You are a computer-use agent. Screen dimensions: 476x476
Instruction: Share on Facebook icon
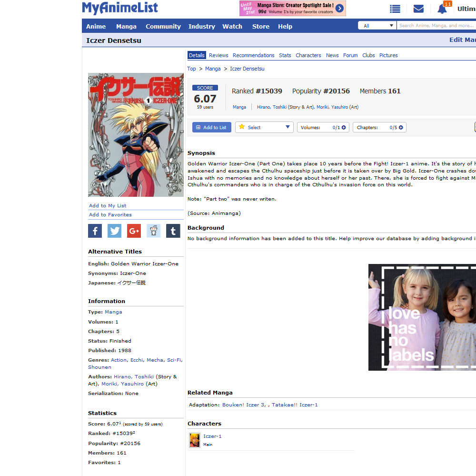coord(95,231)
